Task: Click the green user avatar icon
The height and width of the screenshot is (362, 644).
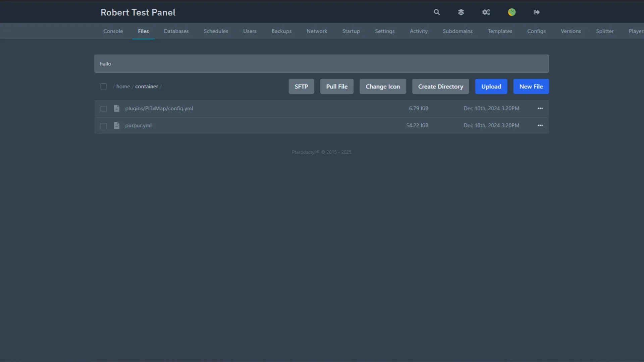Action: (512, 12)
